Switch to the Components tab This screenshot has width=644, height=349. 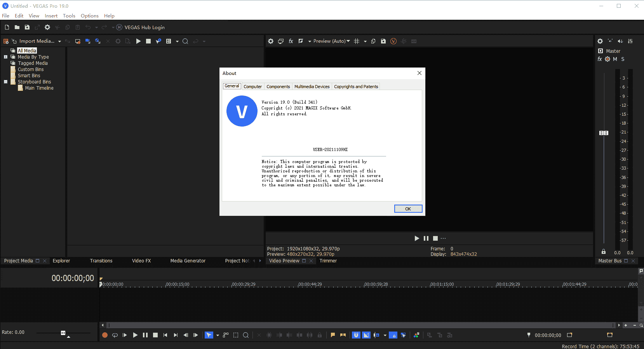(278, 87)
